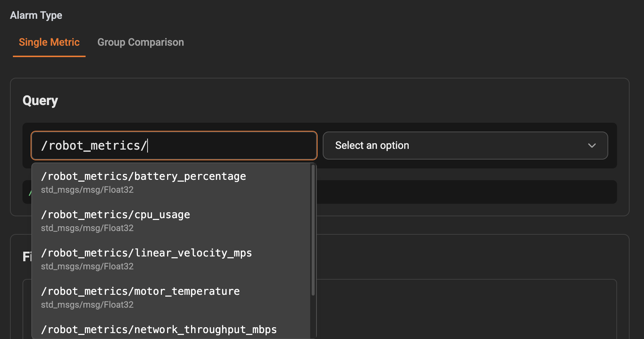
Task: Click the partially hidden Filter section label
Action: tap(27, 256)
